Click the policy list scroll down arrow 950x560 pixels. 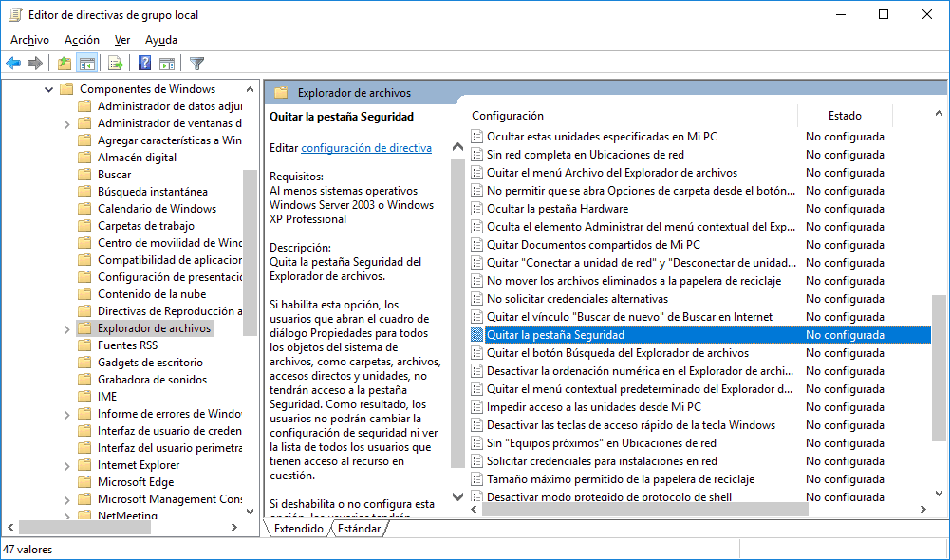[x=939, y=494]
